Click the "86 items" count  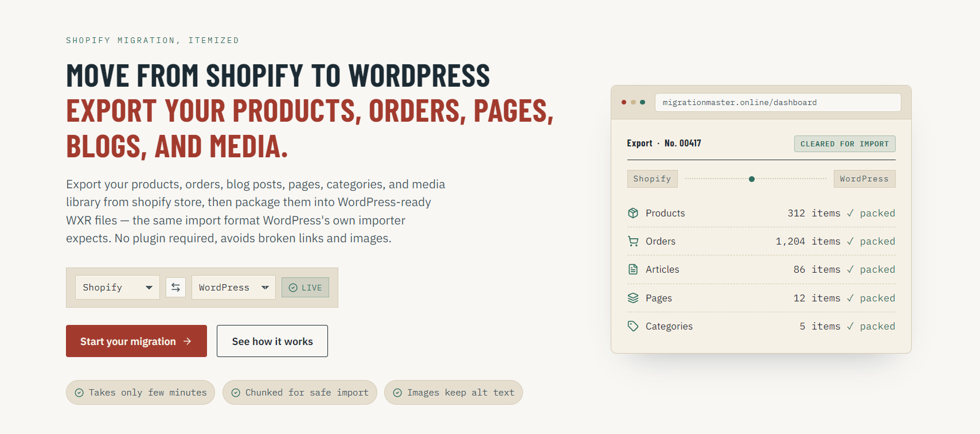coord(817,269)
